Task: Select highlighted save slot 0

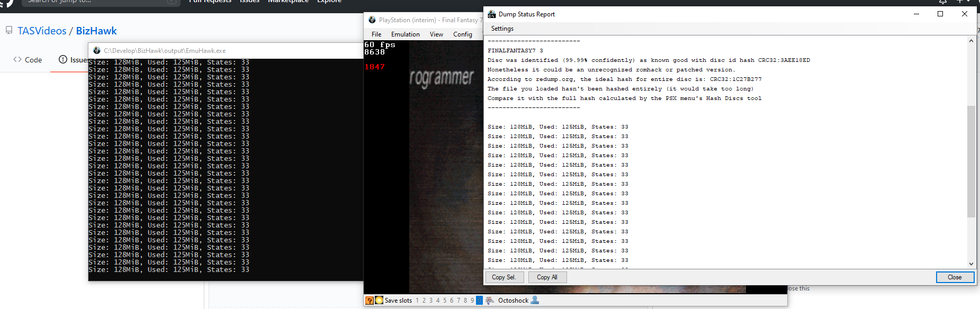Action: (x=479, y=301)
